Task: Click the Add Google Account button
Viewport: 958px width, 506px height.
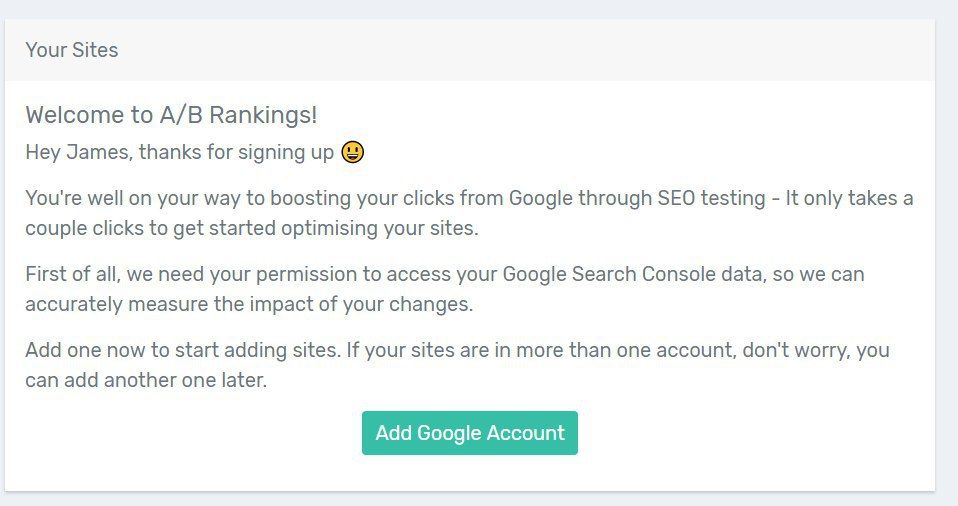Action: (469, 433)
